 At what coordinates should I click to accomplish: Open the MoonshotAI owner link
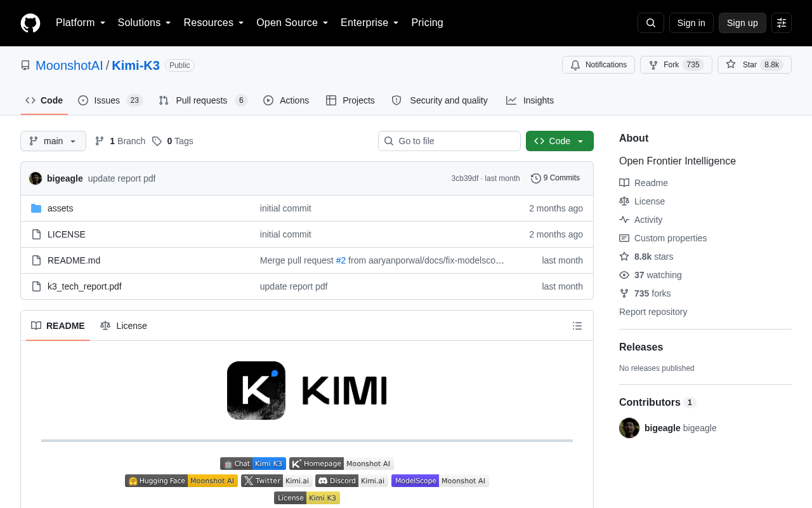69,65
